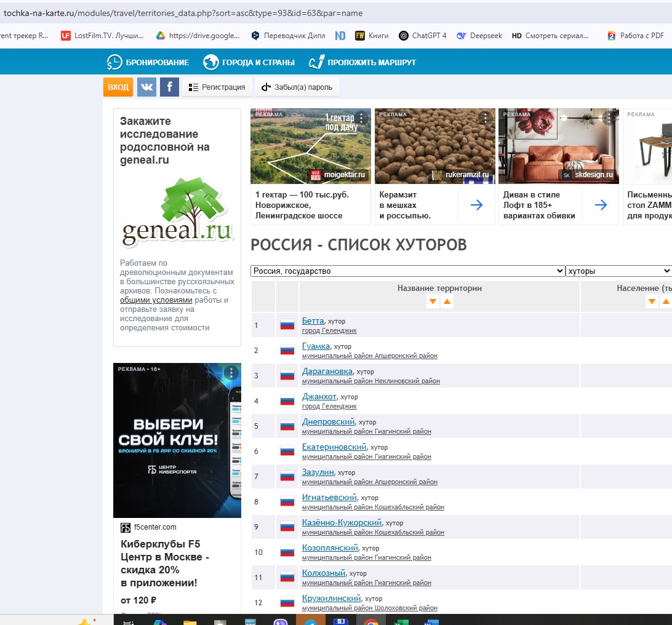Open the Выбери свой клуб ad banner

click(177, 440)
